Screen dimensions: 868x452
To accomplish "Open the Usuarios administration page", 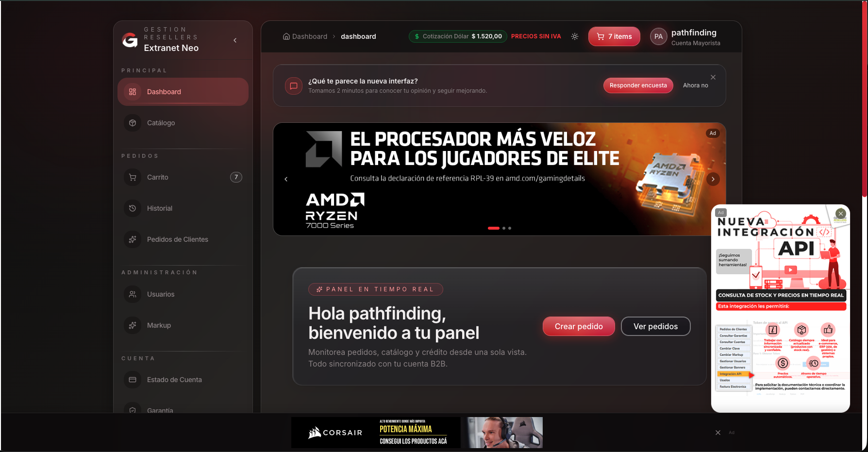I will point(183,294).
